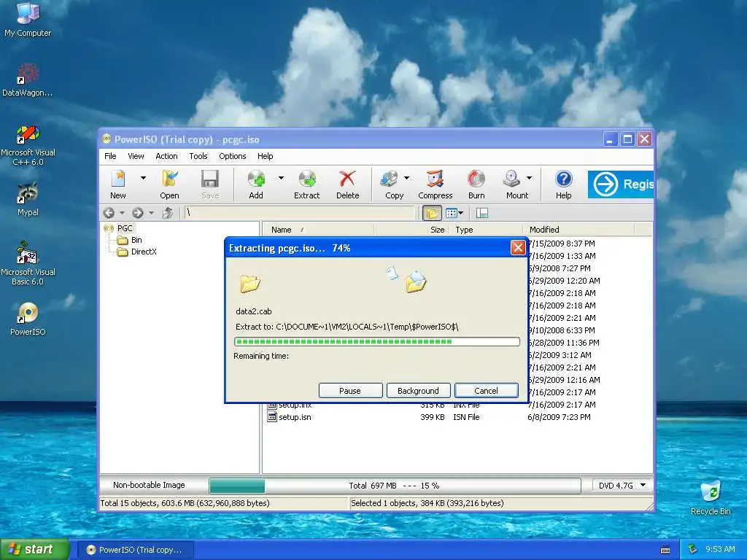Toggle the preview pane layout icon

pyautogui.click(x=482, y=213)
